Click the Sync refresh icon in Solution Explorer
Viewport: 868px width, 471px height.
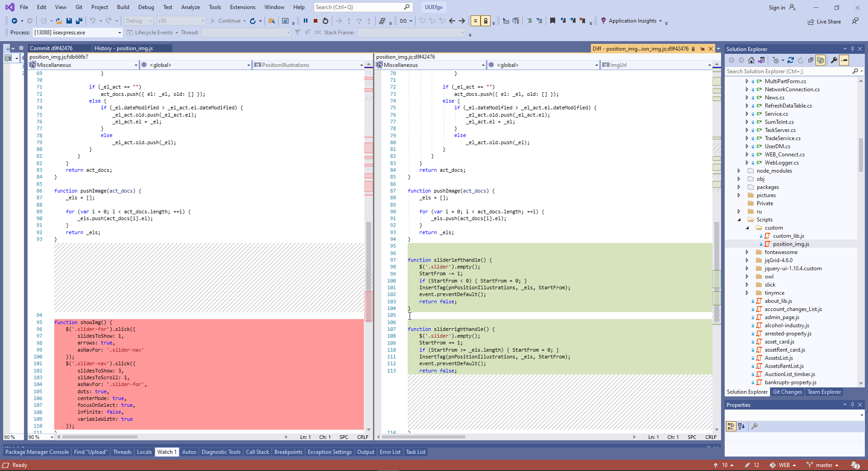click(791, 60)
